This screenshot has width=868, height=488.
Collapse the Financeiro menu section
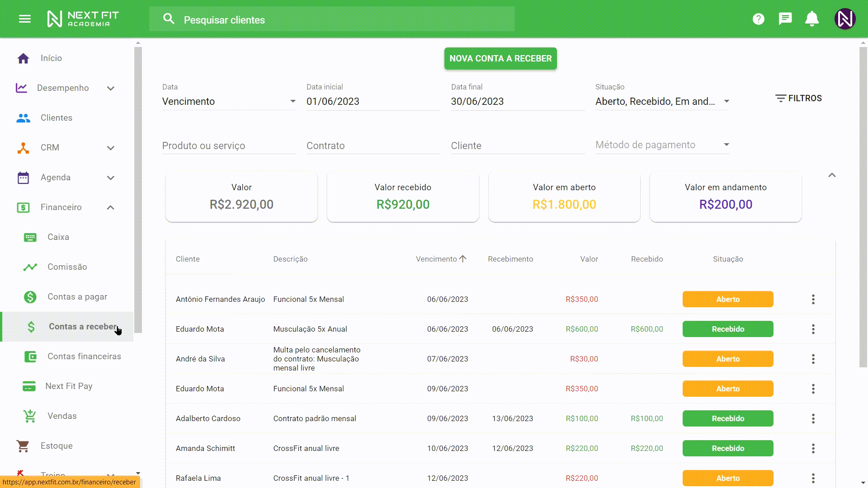[110, 207]
